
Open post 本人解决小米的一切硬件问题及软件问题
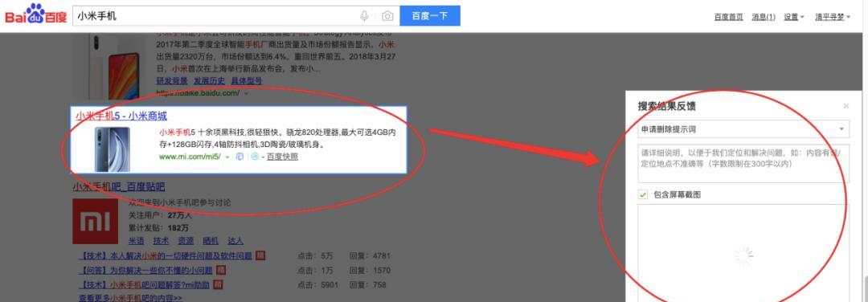tap(166, 256)
